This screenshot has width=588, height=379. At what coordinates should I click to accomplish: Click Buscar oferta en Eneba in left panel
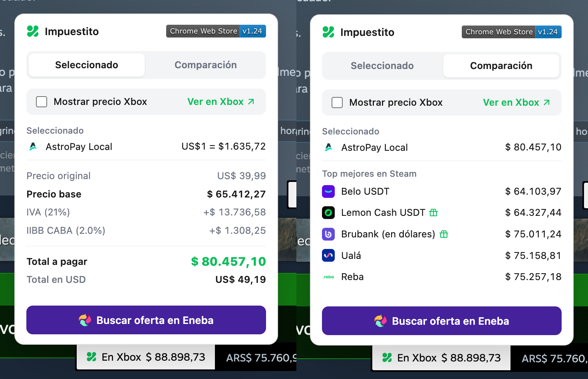[146, 320]
